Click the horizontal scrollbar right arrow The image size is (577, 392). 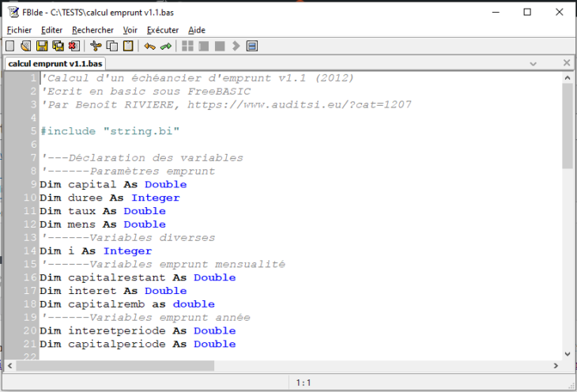[x=555, y=366]
